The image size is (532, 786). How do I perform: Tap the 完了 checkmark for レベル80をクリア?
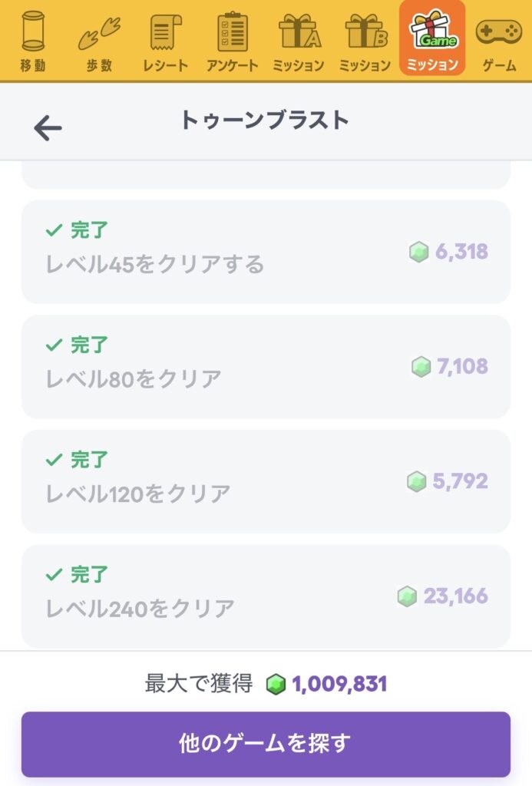pos(54,345)
